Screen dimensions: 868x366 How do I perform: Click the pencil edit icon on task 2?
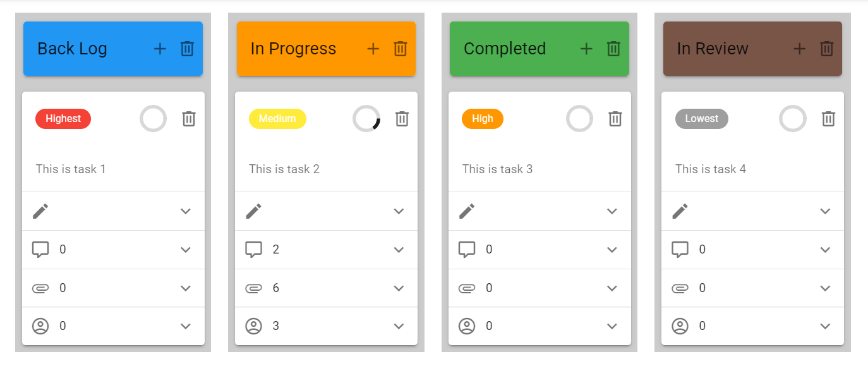tap(253, 211)
